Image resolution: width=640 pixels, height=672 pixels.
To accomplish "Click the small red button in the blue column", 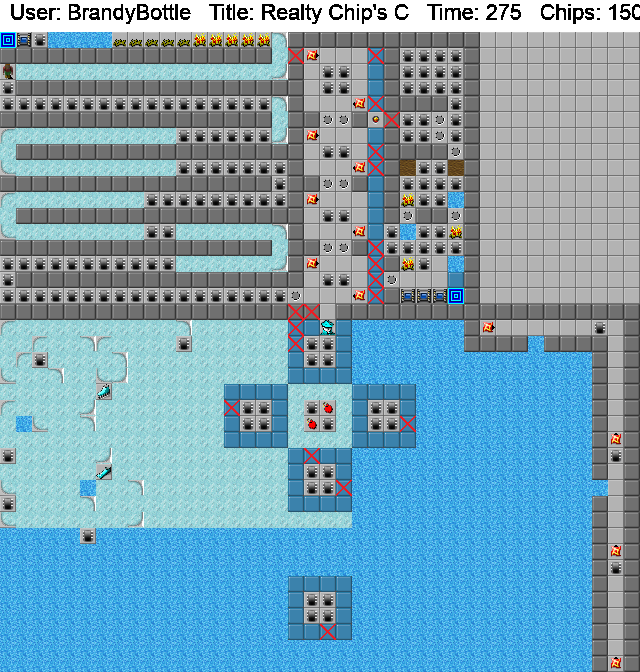I will pos(376,120).
